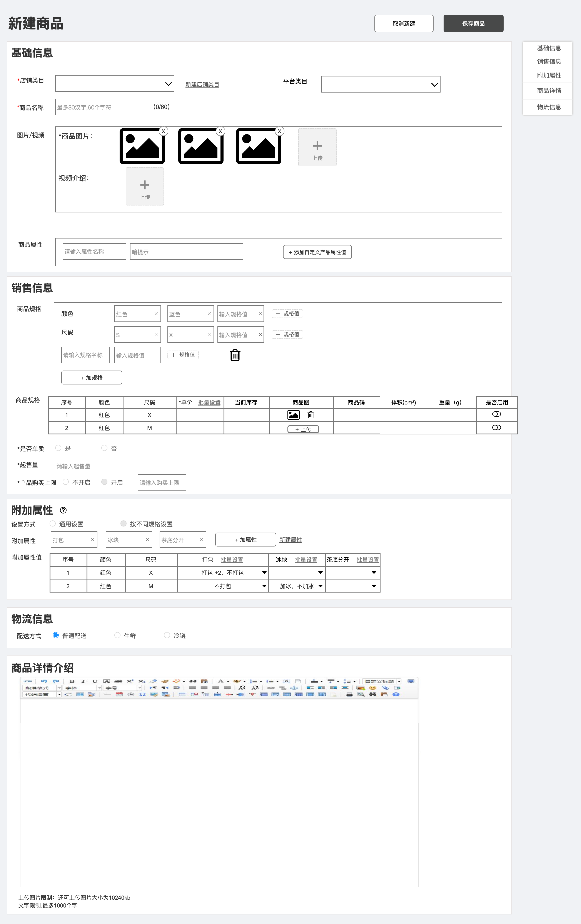This screenshot has width=581, height=924.
Task: Jump to 销售信息 in side navigation
Action: click(549, 61)
